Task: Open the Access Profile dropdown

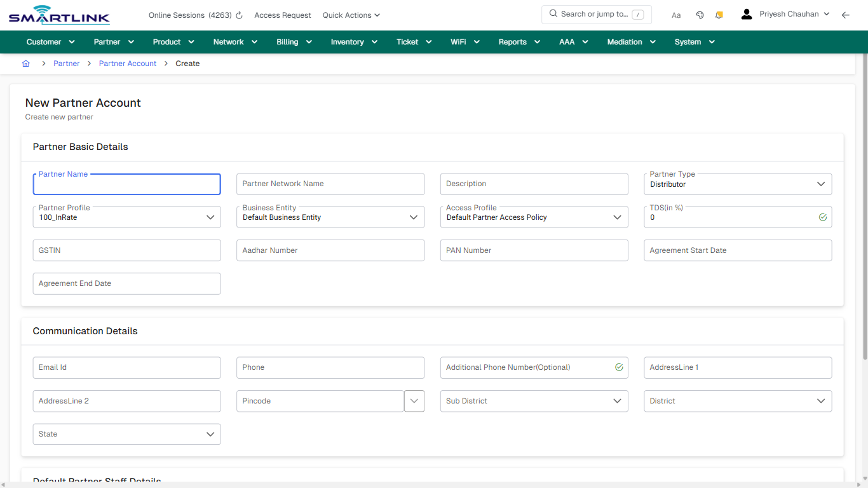Action: 617,217
